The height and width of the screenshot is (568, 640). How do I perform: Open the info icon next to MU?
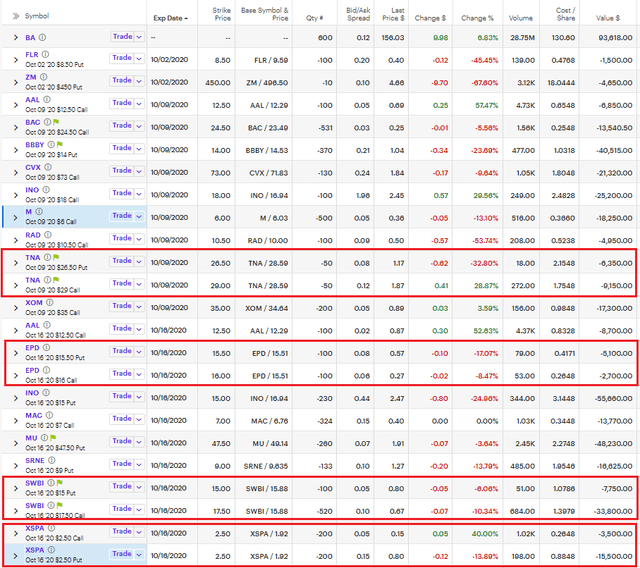44,438
